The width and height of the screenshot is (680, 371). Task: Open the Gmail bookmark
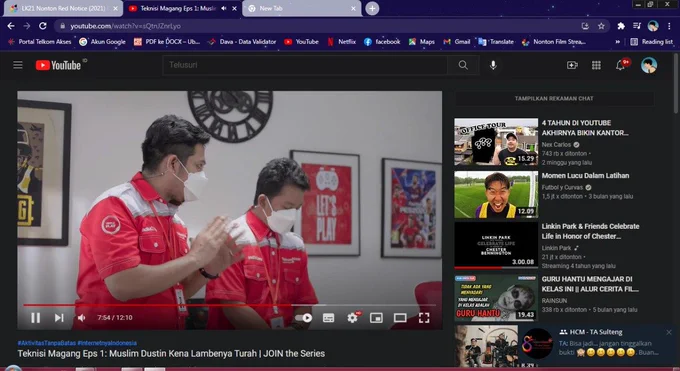point(456,42)
